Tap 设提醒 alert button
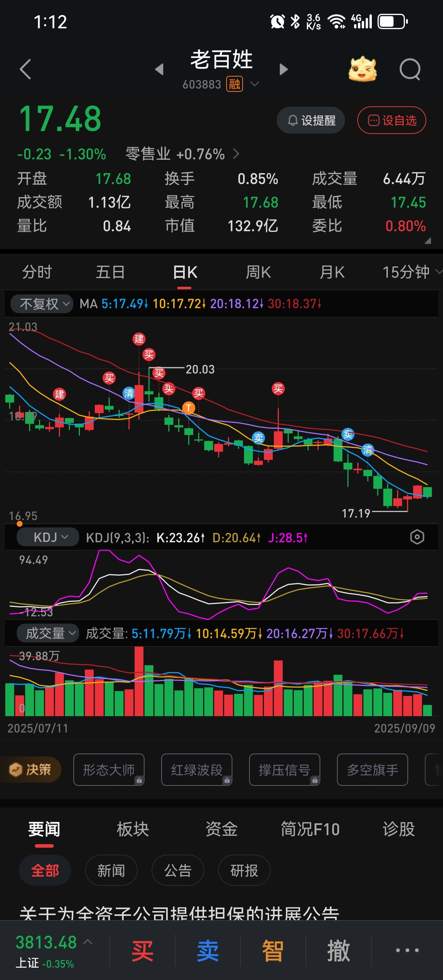This screenshot has width=443, height=980. 310,120
